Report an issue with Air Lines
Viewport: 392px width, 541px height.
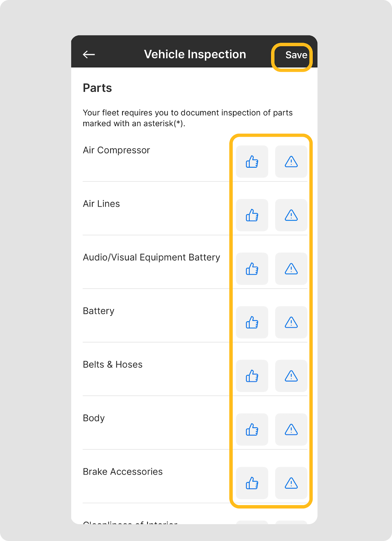coord(291,215)
